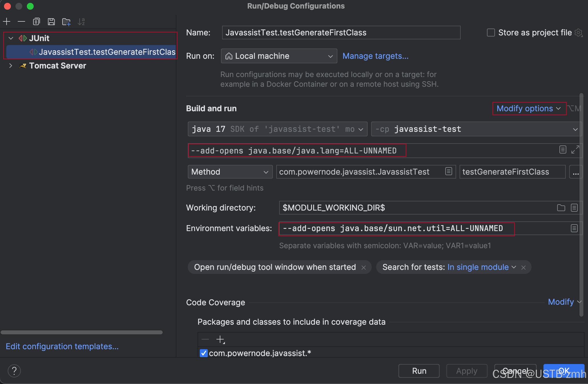
Task: Change 'In single module' search scope
Action: pos(482,267)
